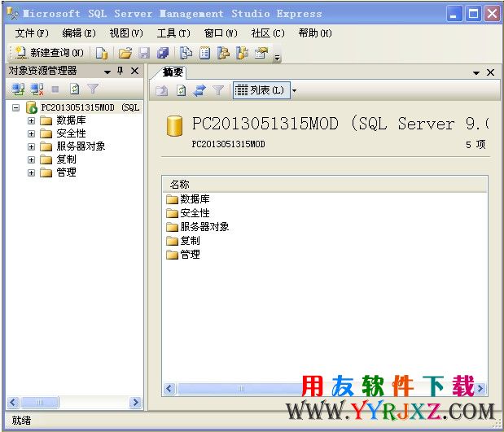Screen dimensions: 504x432
Task: Close the Object Explorer panel
Action: pyautogui.click(x=135, y=71)
